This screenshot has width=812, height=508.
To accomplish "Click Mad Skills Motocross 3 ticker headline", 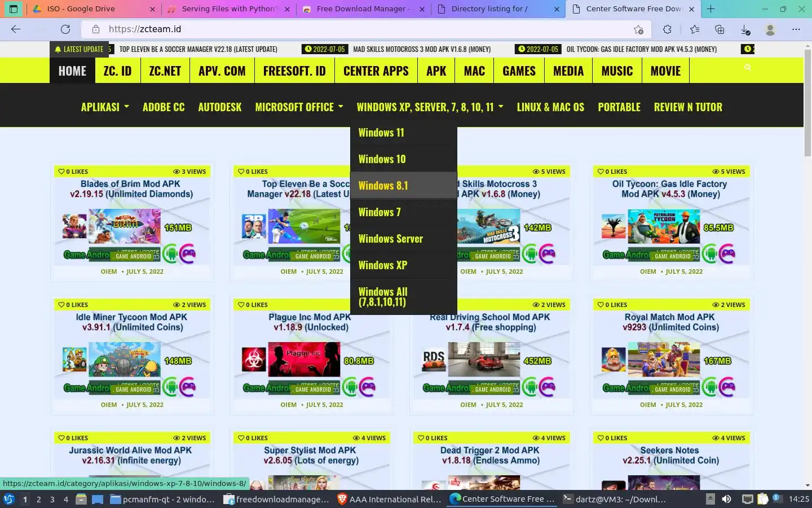I will [422, 49].
